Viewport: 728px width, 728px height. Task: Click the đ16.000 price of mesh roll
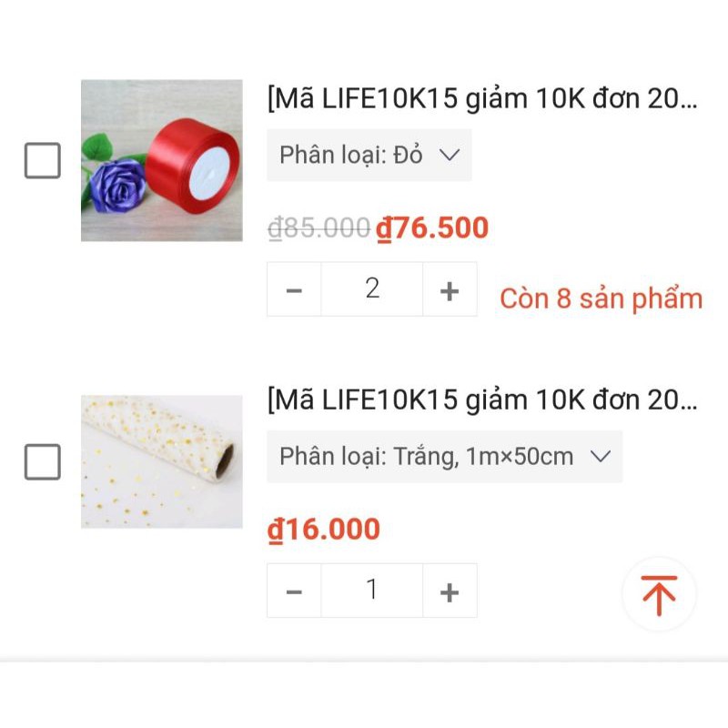(324, 530)
